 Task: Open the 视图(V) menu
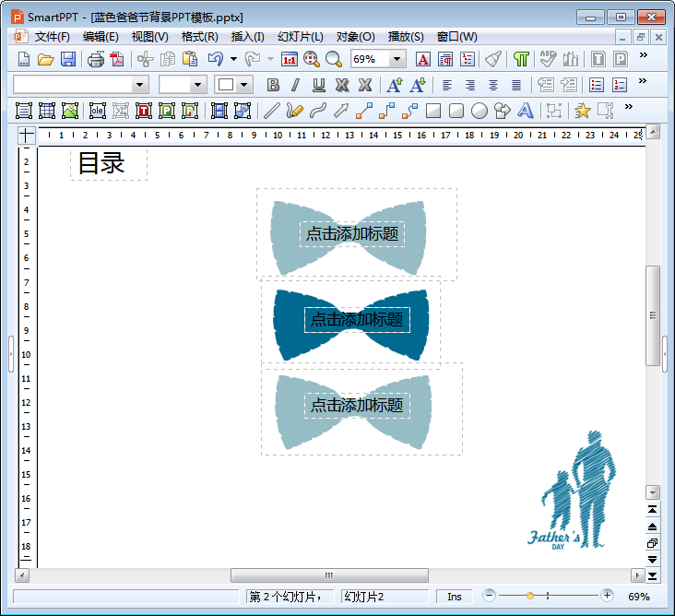pyautogui.click(x=149, y=37)
